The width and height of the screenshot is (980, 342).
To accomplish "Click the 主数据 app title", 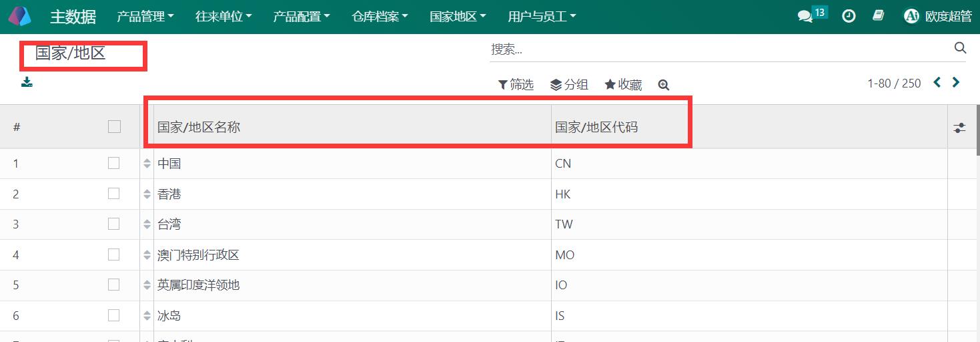I will 73,17.
